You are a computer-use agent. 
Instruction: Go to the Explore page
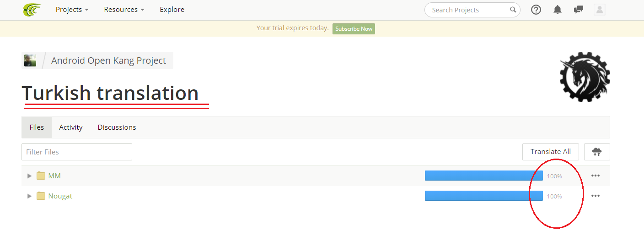pyautogui.click(x=172, y=10)
